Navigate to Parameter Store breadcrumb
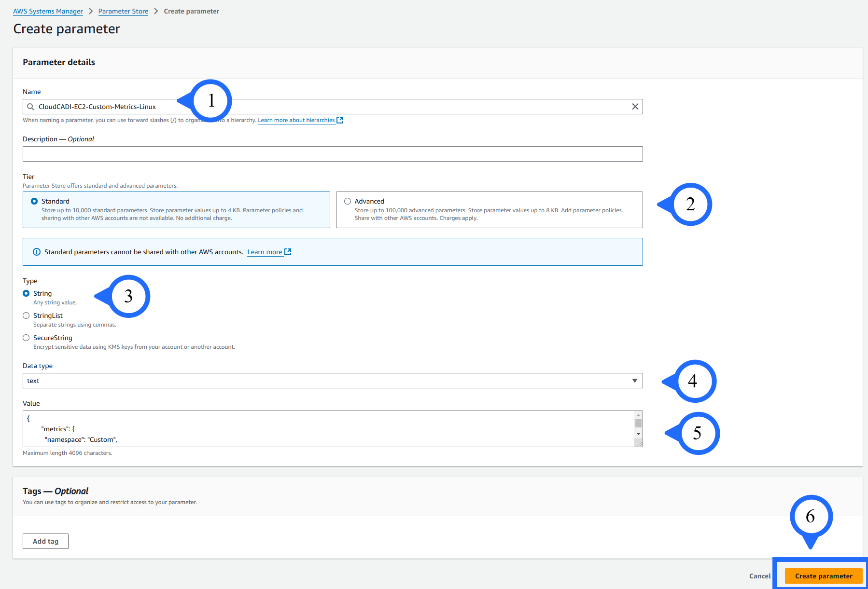This screenshot has width=868, height=589. [123, 11]
